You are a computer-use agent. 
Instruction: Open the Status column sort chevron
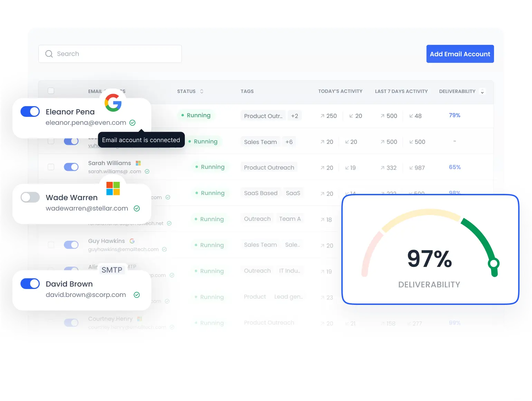pos(202,91)
